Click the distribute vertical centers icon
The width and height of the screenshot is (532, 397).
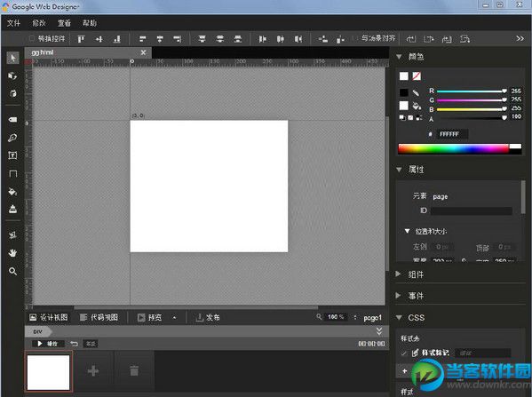220,39
